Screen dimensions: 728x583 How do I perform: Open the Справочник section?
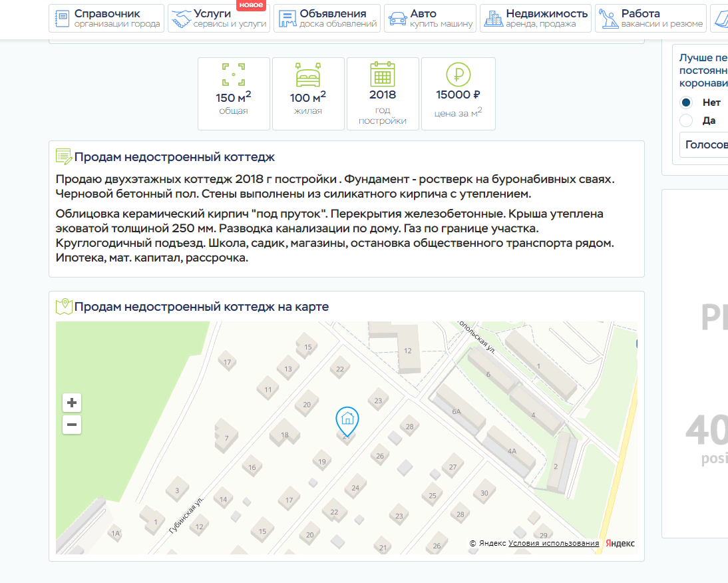click(x=106, y=19)
